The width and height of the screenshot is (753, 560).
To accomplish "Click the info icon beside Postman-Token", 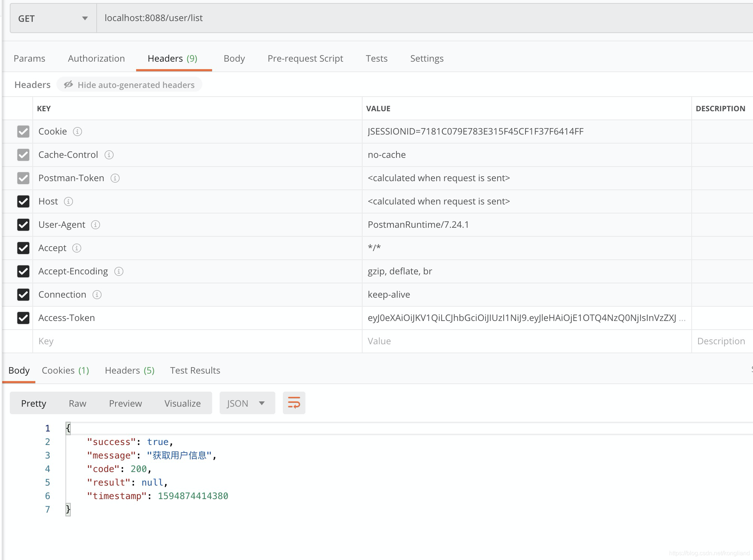I will 115,178.
